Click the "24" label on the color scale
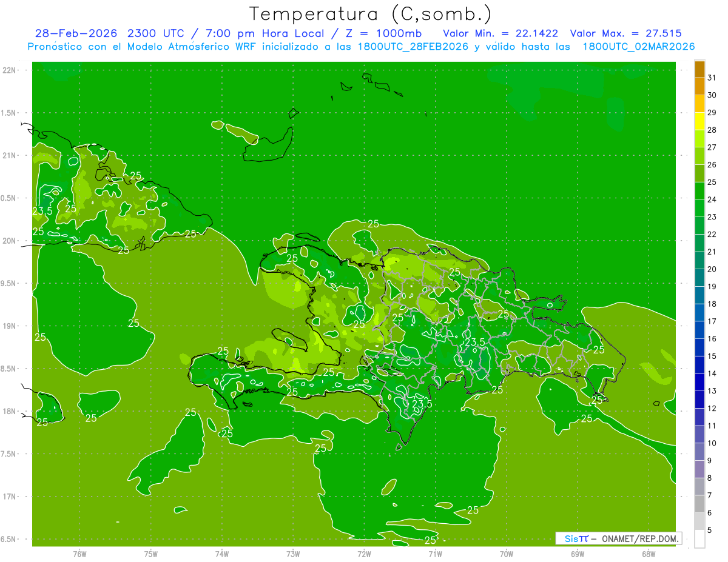The image size is (728, 562). click(x=712, y=199)
